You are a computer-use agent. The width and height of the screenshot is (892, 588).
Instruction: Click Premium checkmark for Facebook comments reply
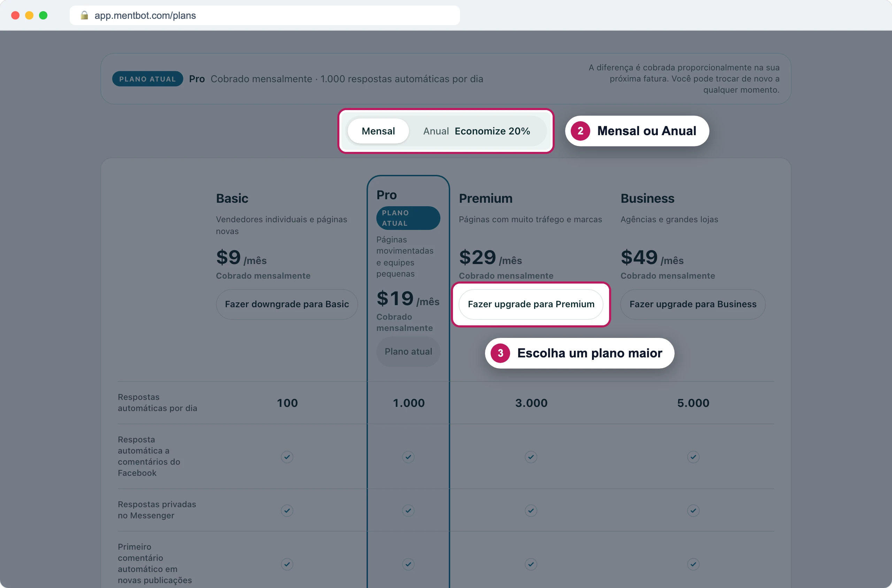pyautogui.click(x=531, y=457)
